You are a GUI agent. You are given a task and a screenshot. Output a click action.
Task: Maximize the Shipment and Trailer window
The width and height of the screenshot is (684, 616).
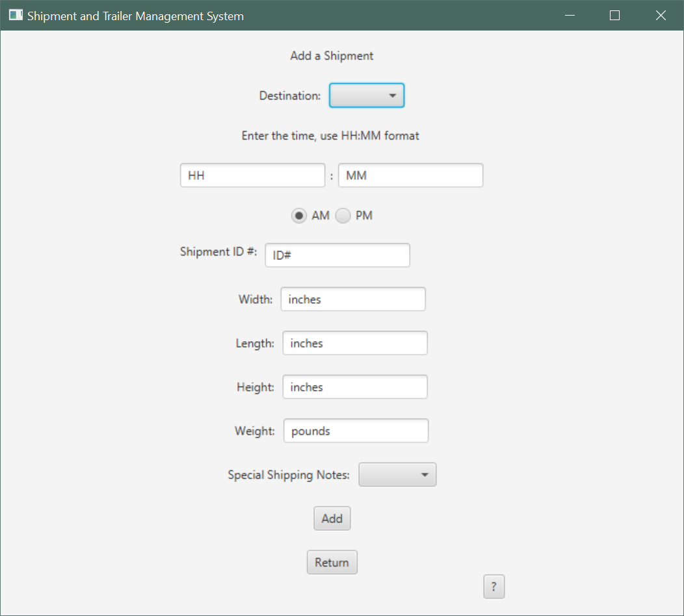pos(614,15)
